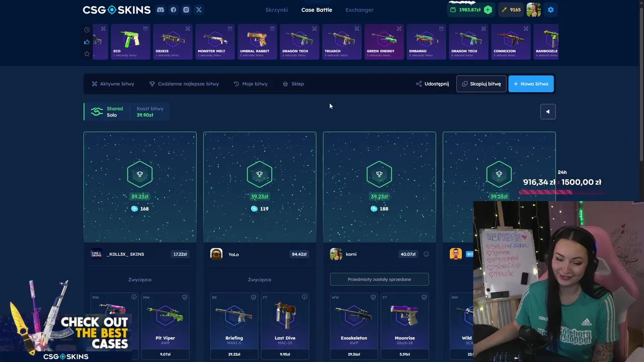
Task: Click the info icon on Last Dive card
Action: (x=304, y=297)
